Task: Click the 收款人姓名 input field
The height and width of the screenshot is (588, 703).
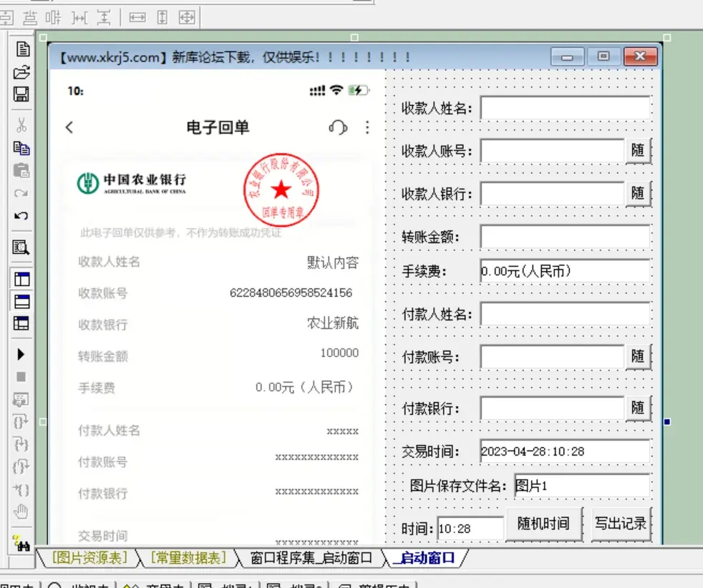Action: pos(566,108)
